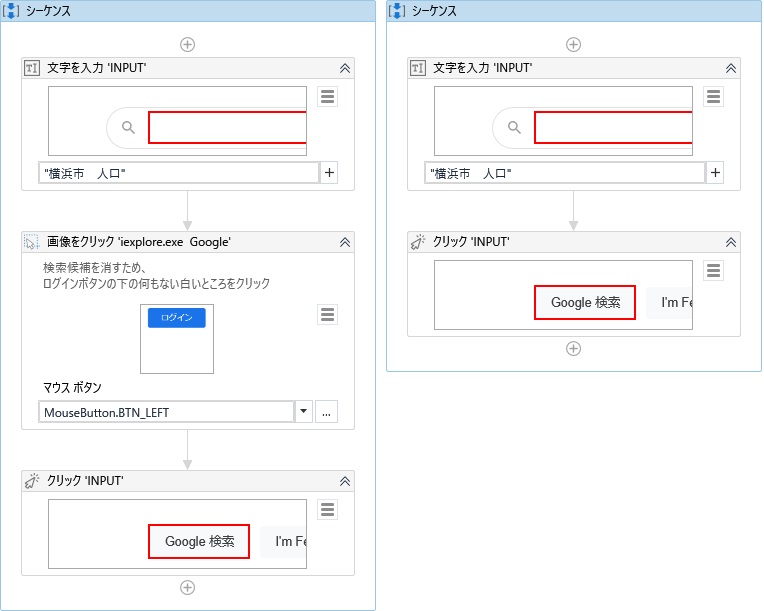764x611 pixels.
Task: Collapse the 画像をクリック 'iexplore.exe Google' activity
Action: click(x=344, y=242)
